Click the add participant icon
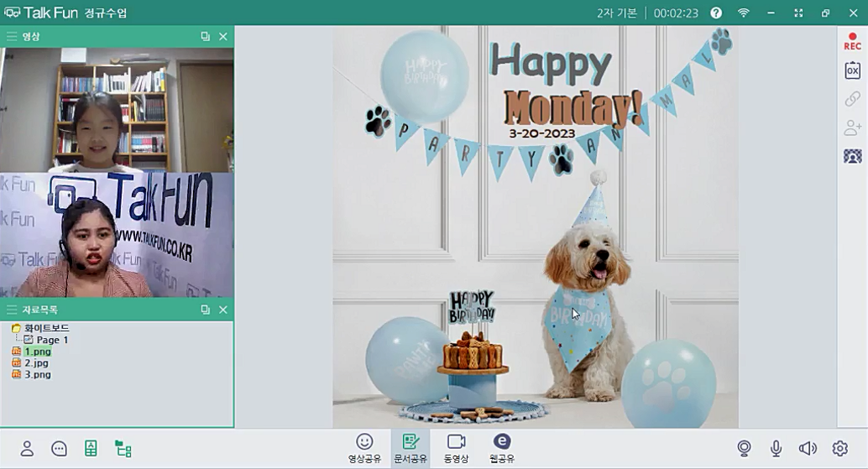Image resolution: width=868 pixels, height=469 pixels. pyautogui.click(x=852, y=128)
